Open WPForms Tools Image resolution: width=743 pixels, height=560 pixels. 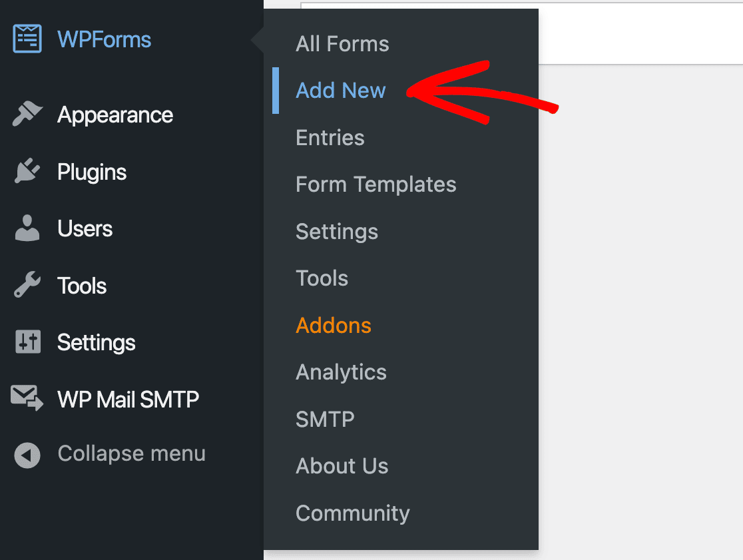[322, 278]
